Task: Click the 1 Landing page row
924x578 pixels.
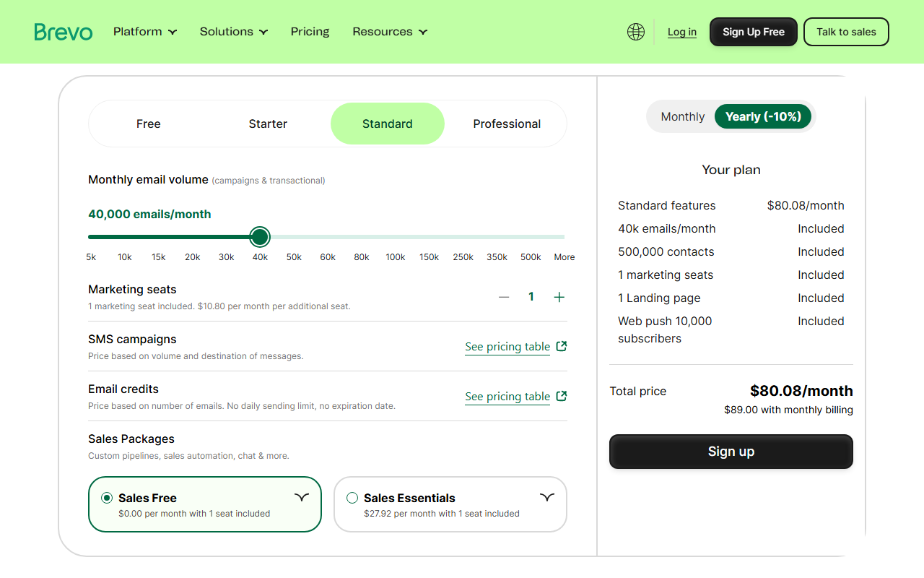Action: pos(731,298)
